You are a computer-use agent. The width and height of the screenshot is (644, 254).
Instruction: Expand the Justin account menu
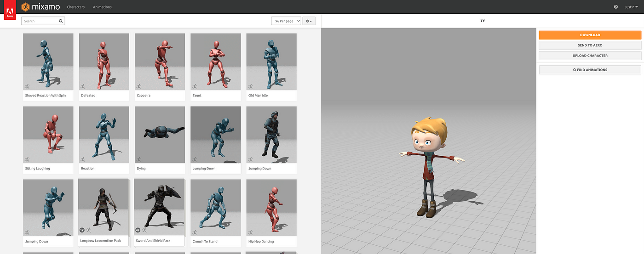[631, 7]
